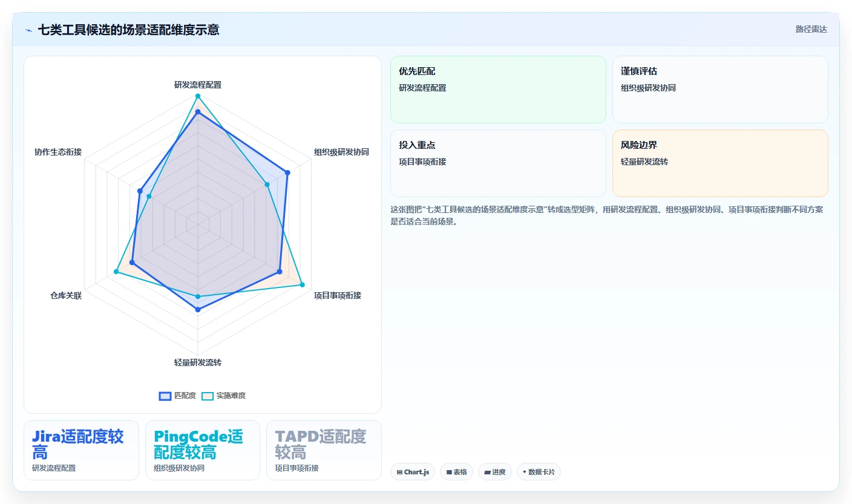The image size is (852, 504).
Task: Toggle the 实施难度 legend swatch
Action: (208, 396)
